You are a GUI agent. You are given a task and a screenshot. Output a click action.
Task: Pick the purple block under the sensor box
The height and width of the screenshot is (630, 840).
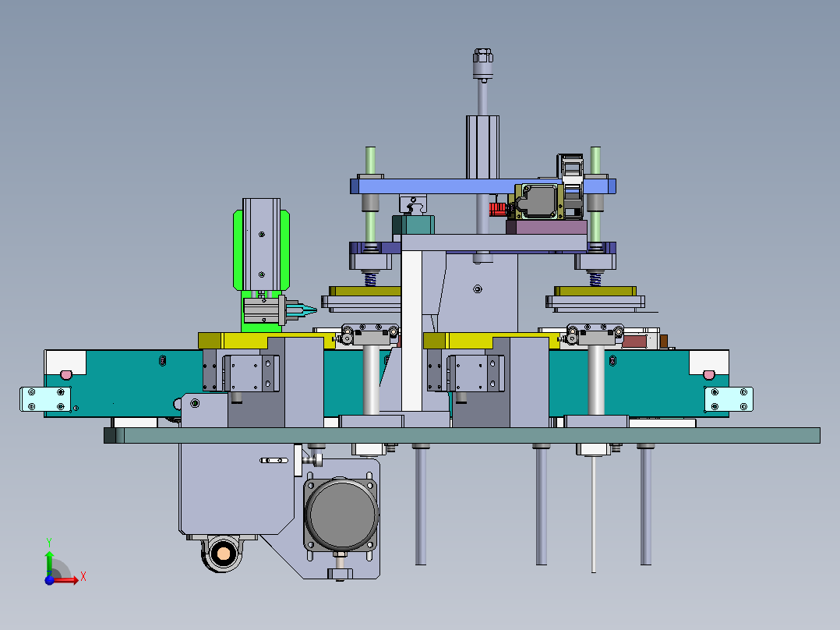coord(546,227)
